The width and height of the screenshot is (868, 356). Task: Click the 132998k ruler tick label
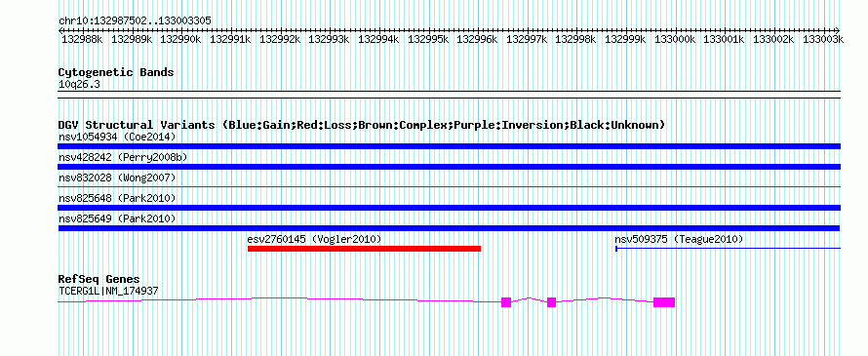pos(575,39)
